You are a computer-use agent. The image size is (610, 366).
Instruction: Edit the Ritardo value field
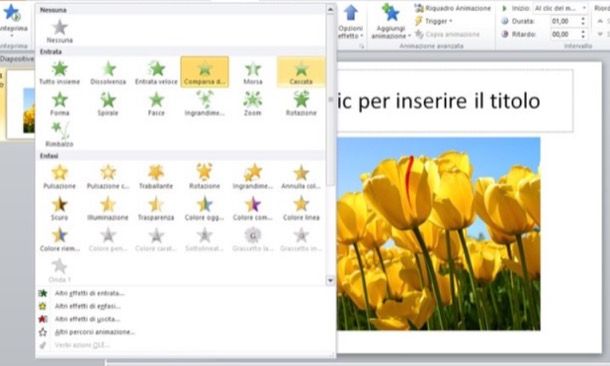(564, 34)
